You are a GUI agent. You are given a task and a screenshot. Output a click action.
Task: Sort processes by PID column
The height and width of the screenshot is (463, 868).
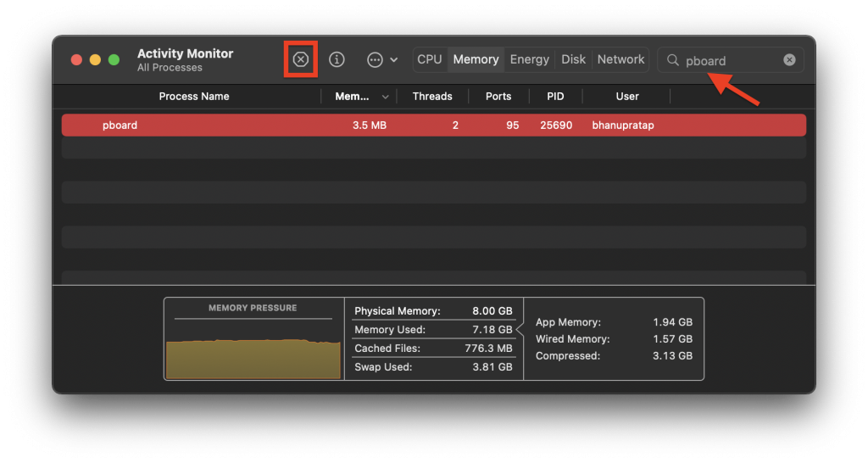point(555,97)
